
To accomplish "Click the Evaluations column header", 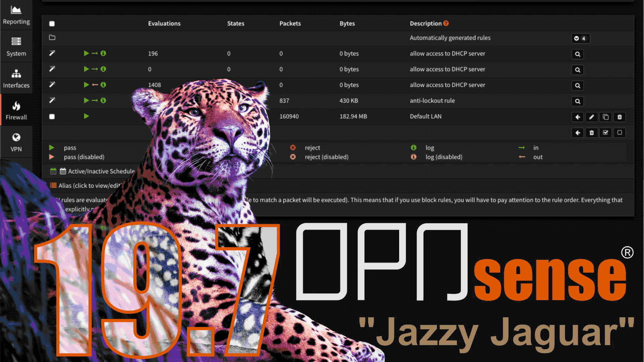I will click(x=164, y=23).
